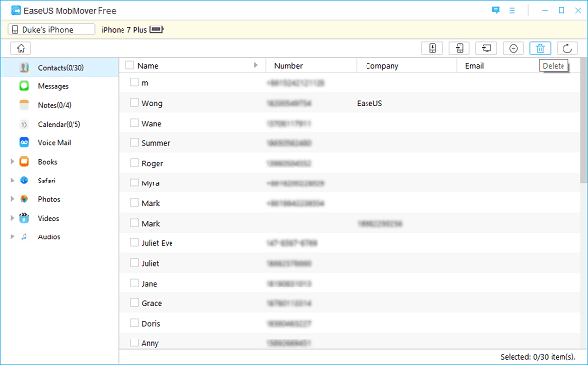Open Contacts(0/30) category
Screen dimensions: 588x365
61,68
